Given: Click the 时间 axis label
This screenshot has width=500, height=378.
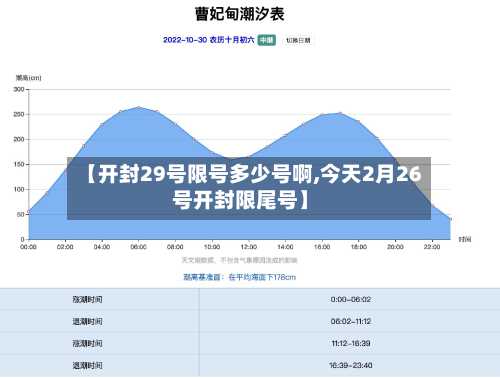Looking at the screenshot, I should tap(465, 239).
